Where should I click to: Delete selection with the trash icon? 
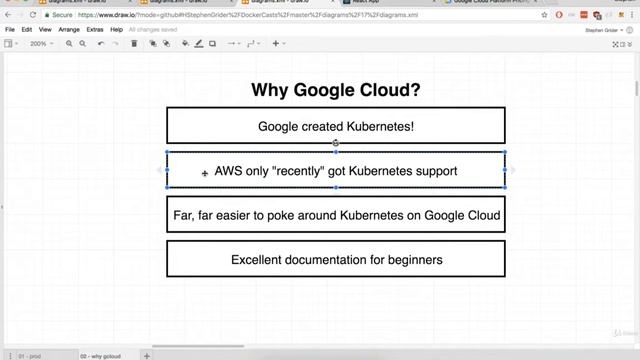(134, 43)
